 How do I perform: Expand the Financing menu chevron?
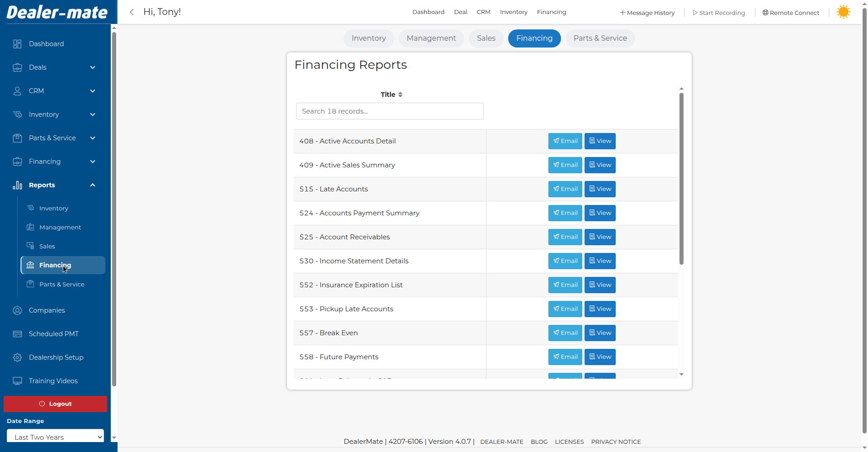click(93, 162)
